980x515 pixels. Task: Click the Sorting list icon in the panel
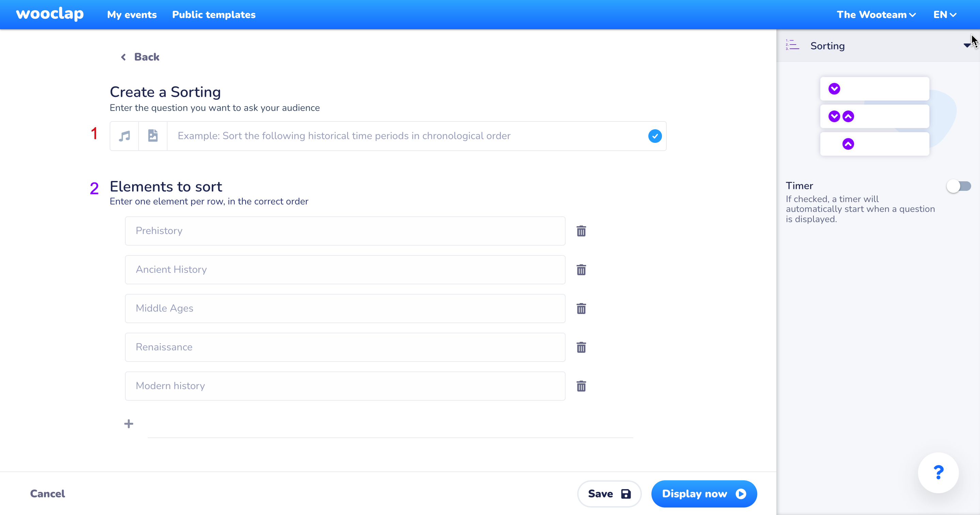pyautogui.click(x=793, y=45)
